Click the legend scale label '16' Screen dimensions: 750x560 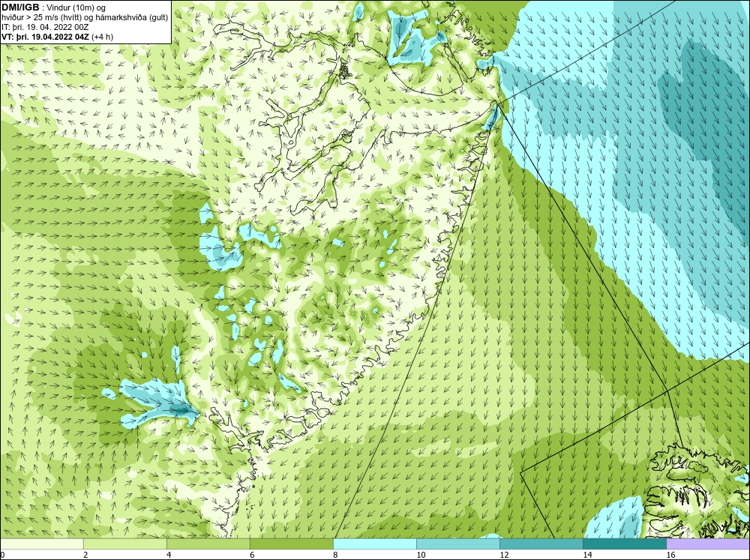pos(670,555)
